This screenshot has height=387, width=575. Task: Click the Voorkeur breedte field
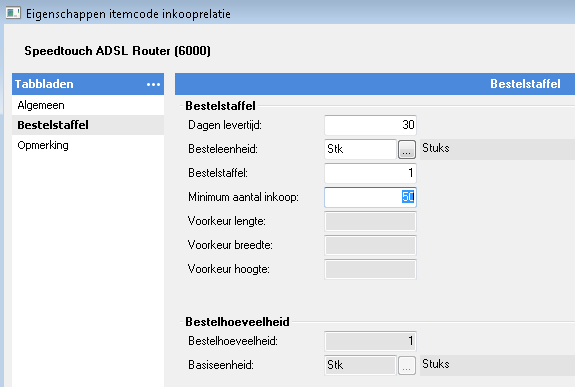[370, 245]
